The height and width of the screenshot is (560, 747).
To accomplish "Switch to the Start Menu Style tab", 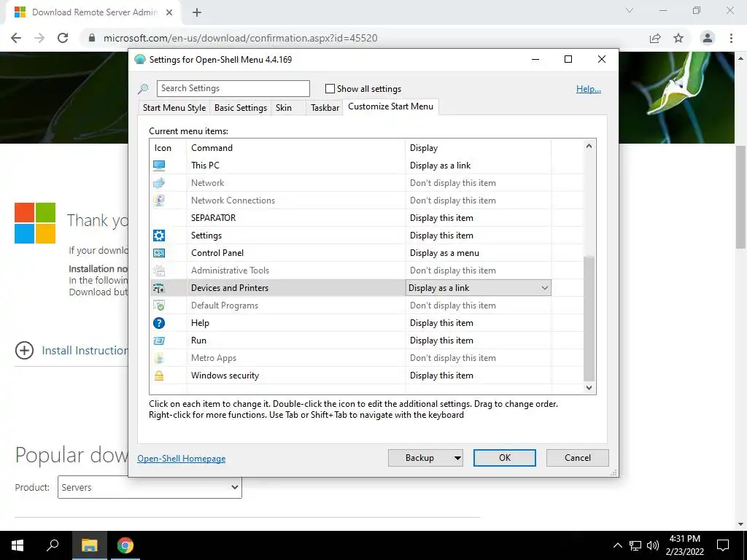I will (174, 108).
